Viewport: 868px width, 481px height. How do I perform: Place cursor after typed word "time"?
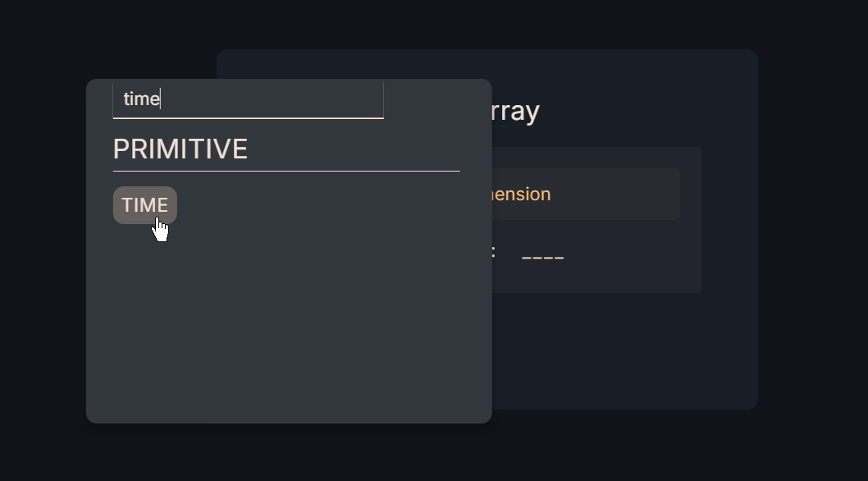click(161, 99)
